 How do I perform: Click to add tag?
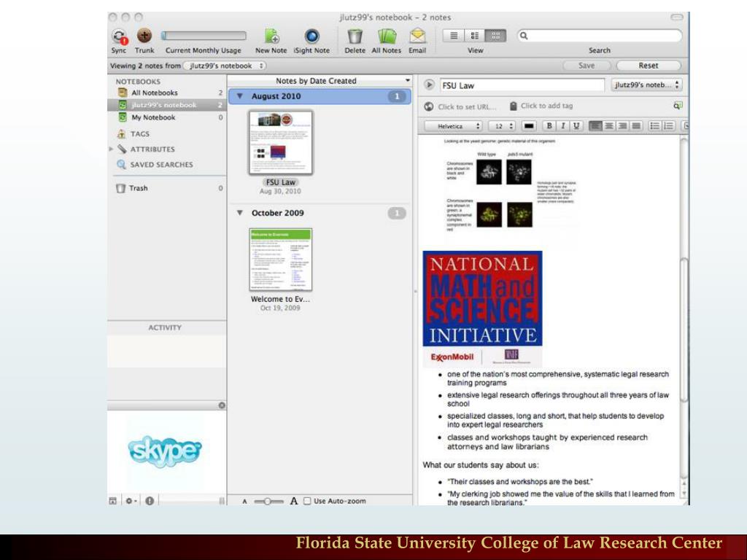(547, 106)
